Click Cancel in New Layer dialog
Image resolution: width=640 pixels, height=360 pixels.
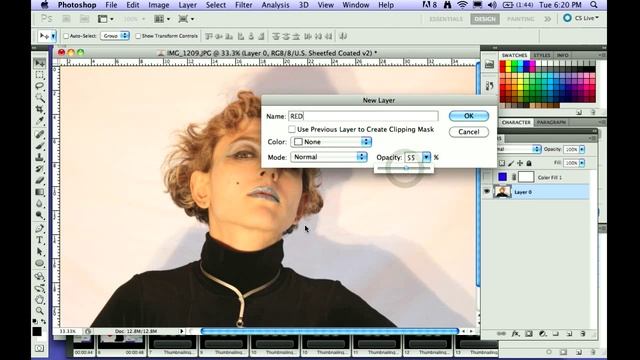(469, 132)
